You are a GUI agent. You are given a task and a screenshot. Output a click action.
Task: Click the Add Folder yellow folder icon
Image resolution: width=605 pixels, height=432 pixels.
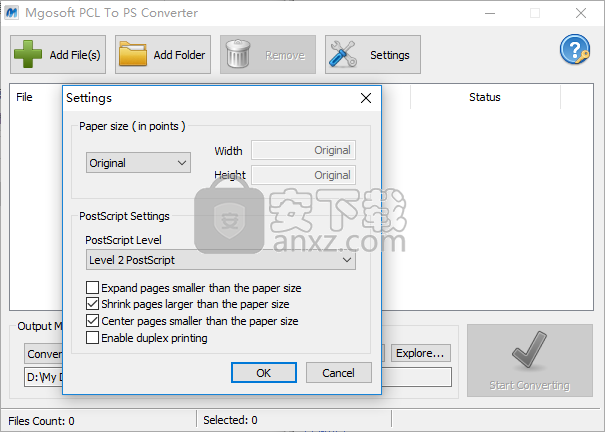click(x=134, y=55)
